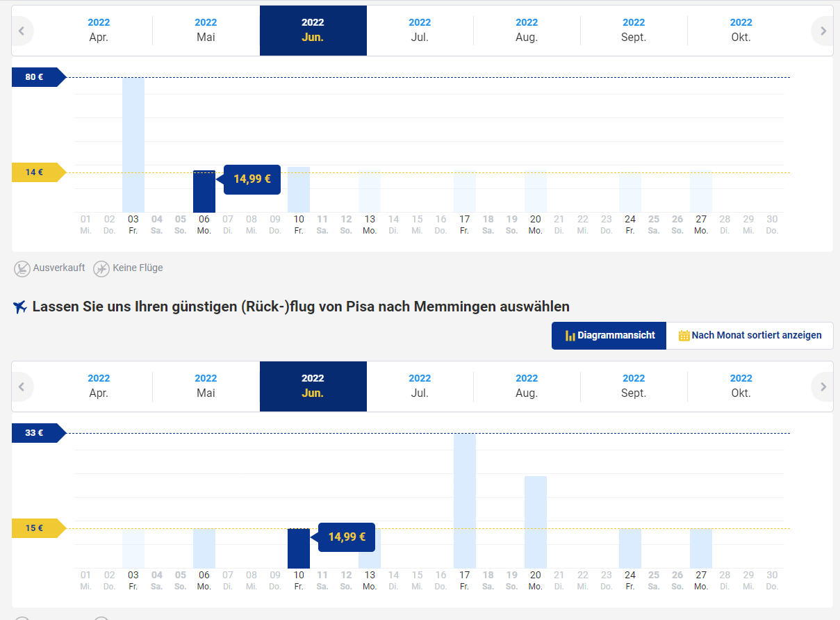Viewport: 840px width, 620px height.
Task: Click the Ausverkauft legend icon
Action: [22, 268]
